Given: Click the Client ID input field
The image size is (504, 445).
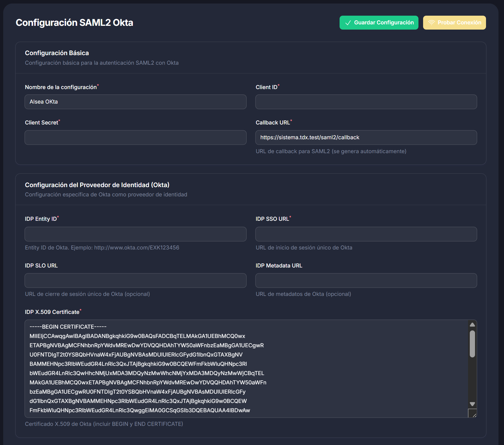Looking at the screenshot, I should pyautogui.click(x=366, y=102).
